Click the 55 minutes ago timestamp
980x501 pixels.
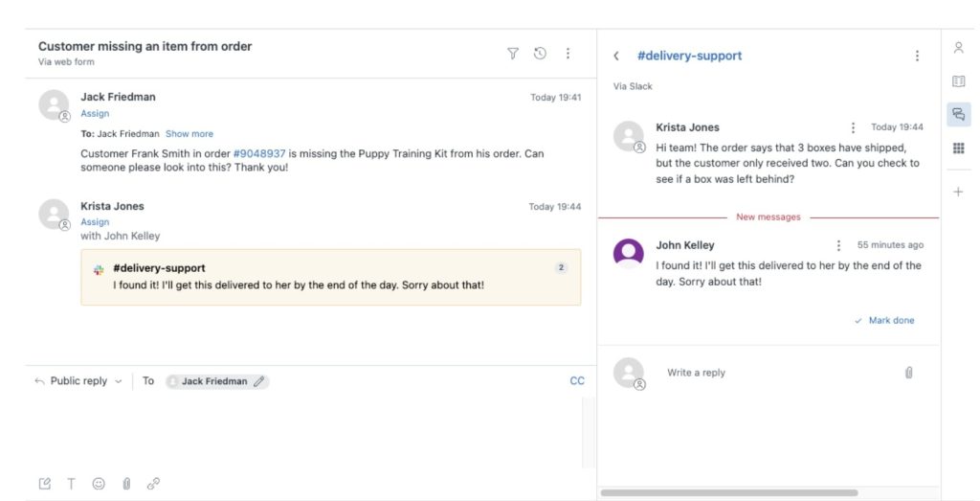tap(890, 245)
